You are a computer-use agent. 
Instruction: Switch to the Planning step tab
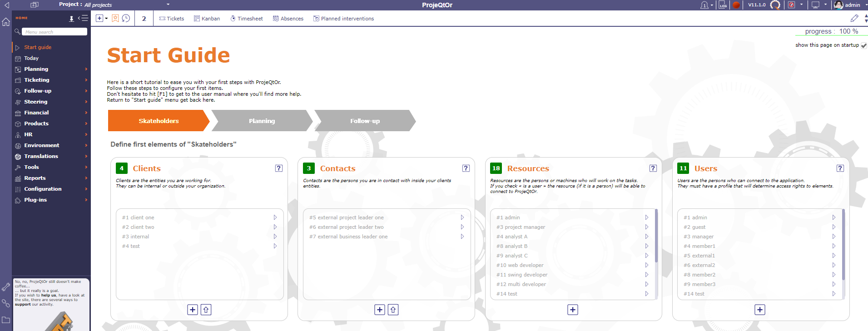[262, 121]
